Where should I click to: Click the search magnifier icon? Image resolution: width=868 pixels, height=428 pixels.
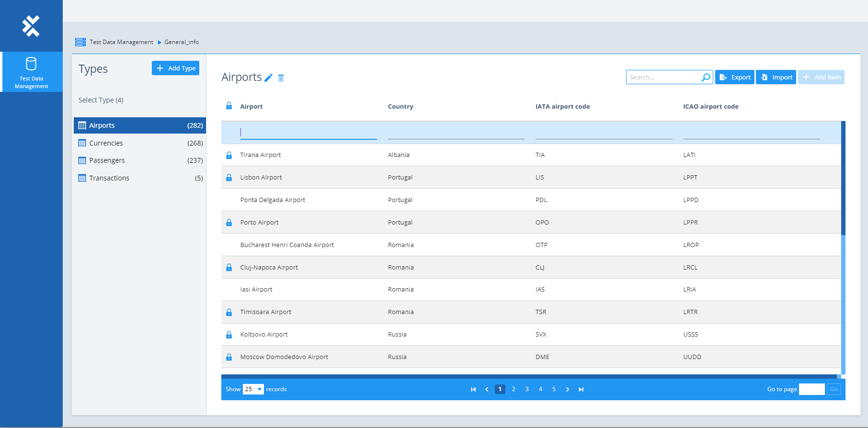tap(706, 78)
